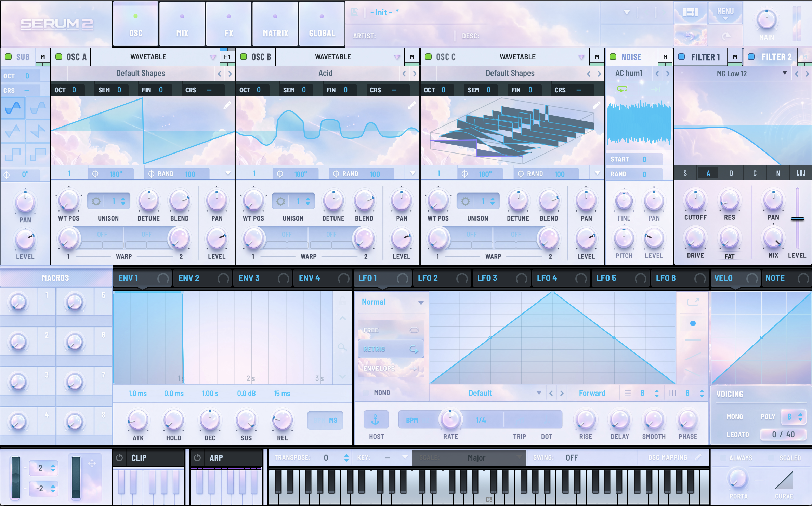Toggle the SUB oscillator enable switch
The height and width of the screenshot is (506, 812).
point(9,57)
